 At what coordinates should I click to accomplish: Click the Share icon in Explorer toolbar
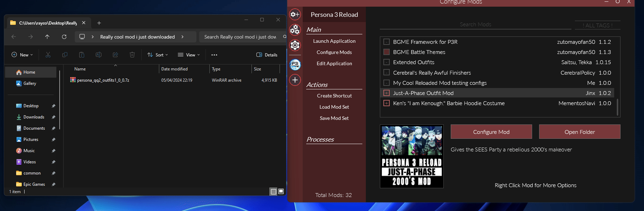pyautogui.click(x=115, y=55)
